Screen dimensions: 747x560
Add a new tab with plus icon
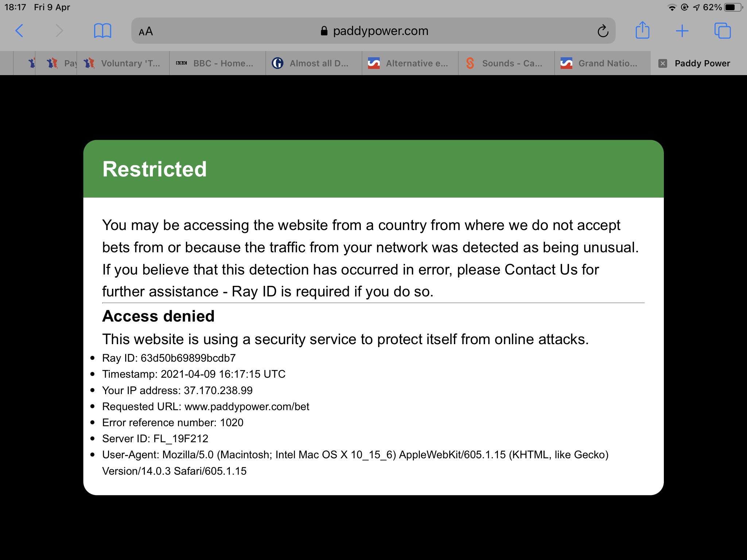tap(682, 31)
